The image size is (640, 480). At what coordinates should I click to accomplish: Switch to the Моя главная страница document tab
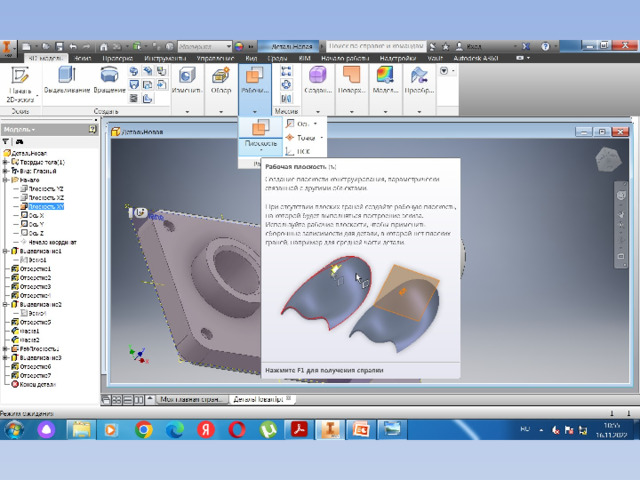point(192,399)
